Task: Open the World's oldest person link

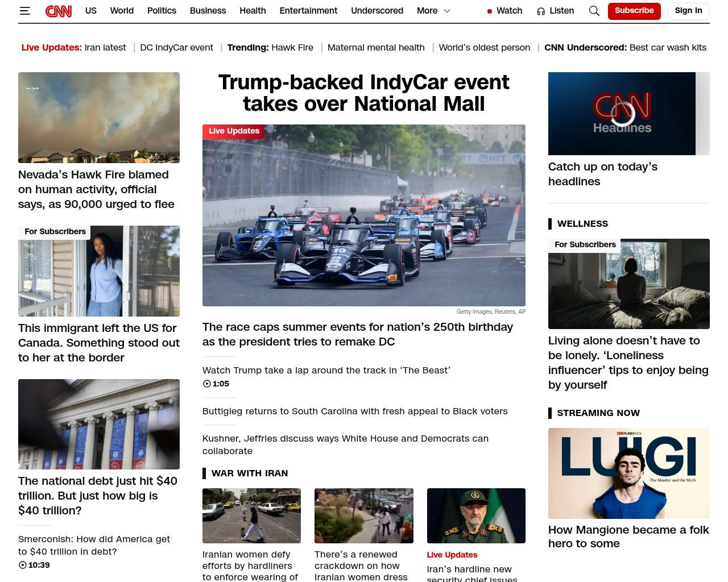Action: (x=485, y=48)
